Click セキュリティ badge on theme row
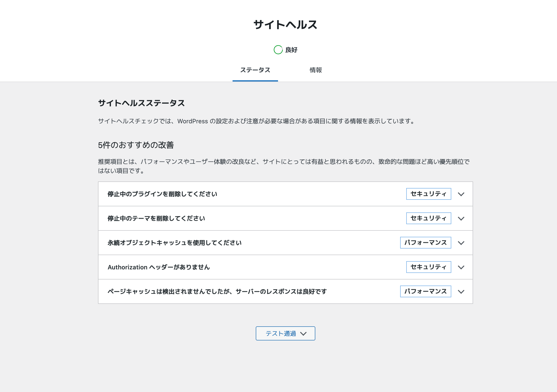This screenshot has width=557, height=392. [x=429, y=218]
